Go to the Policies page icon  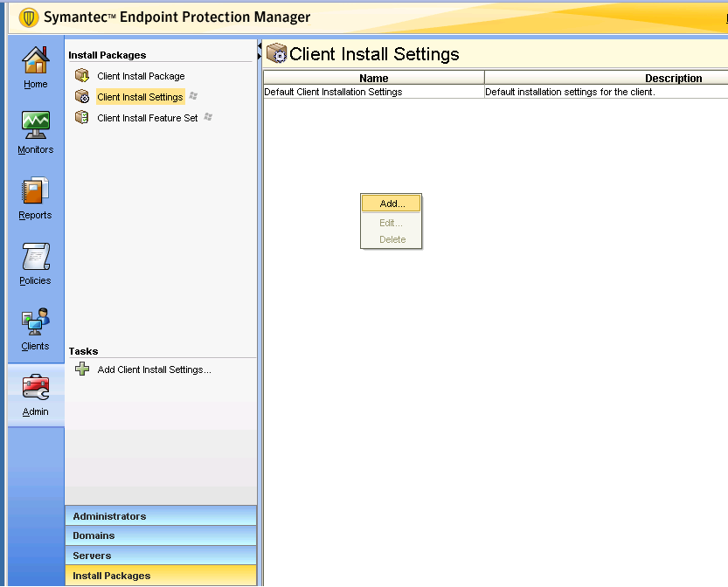point(35,258)
